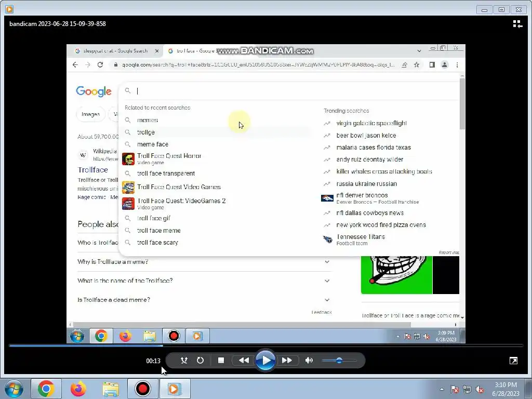Image resolution: width=532 pixels, height=399 pixels.
Task: Open Windows Media Player taskbar icon
Action: [x=175, y=389]
